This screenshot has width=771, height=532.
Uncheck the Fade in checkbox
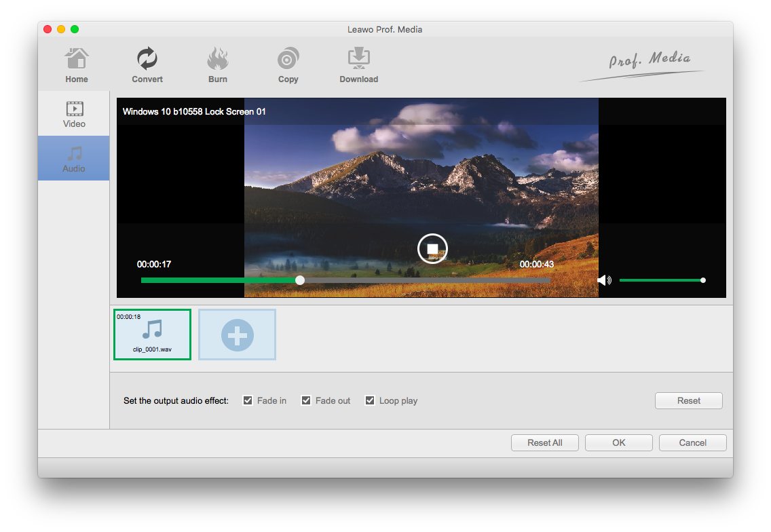click(248, 400)
